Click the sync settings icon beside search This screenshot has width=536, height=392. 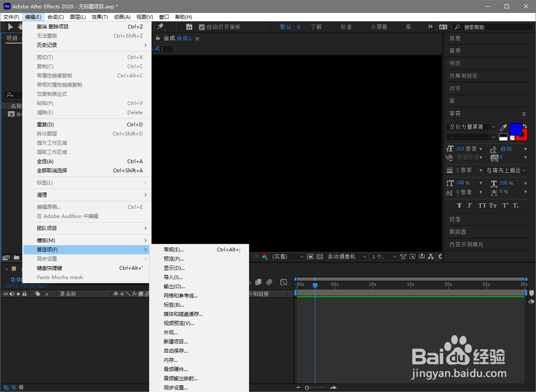[x=443, y=27]
